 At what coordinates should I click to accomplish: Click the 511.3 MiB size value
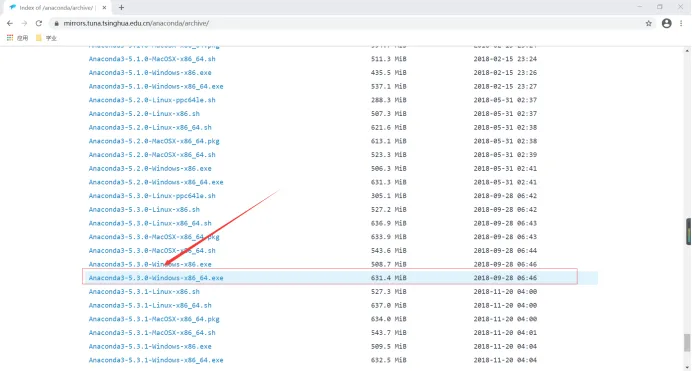coord(388,59)
